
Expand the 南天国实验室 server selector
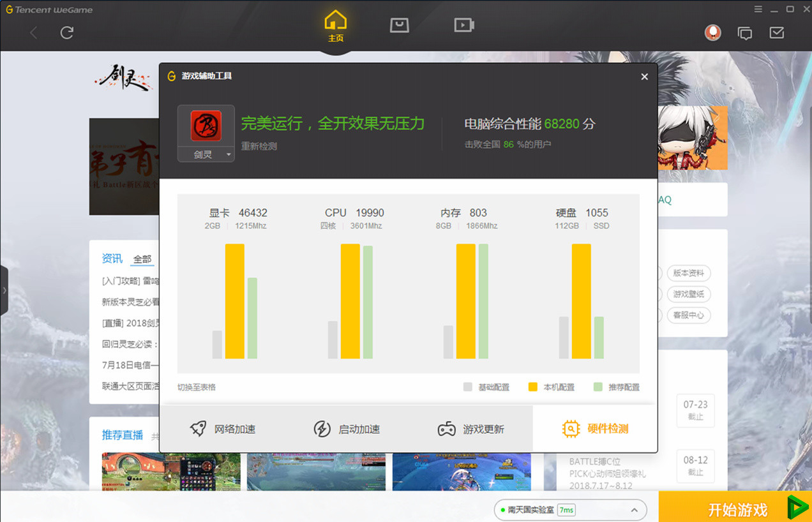pyautogui.click(x=634, y=510)
